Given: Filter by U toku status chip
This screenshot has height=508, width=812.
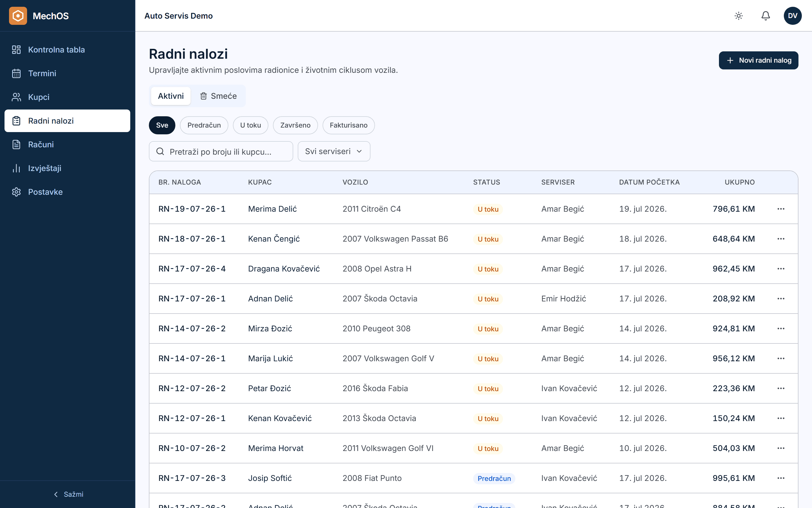Looking at the screenshot, I should [251, 125].
